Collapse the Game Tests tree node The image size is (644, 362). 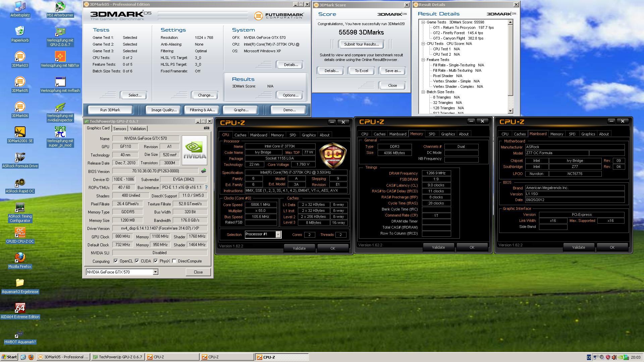[x=423, y=22]
